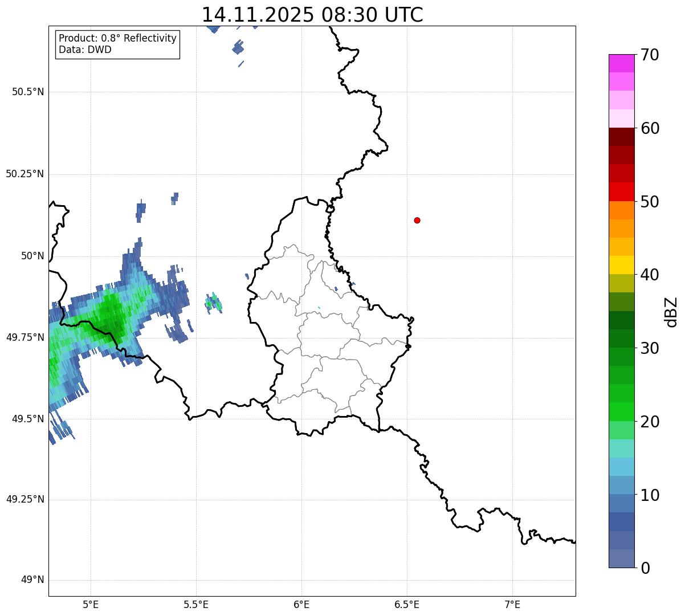This screenshot has width=685, height=616.
Task: Click the '6.5°E' longitude label
Action: pyautogui.click(x=407, y=604)
